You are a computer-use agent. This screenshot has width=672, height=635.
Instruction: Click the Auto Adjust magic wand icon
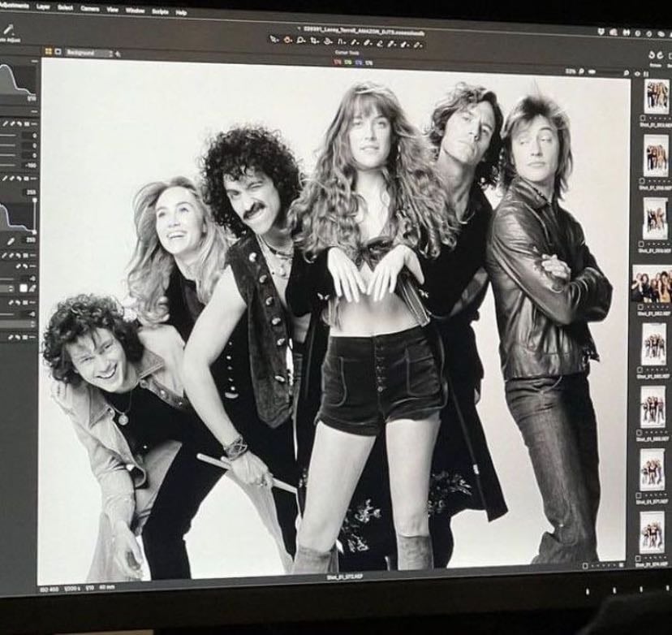tap(9, 30)
